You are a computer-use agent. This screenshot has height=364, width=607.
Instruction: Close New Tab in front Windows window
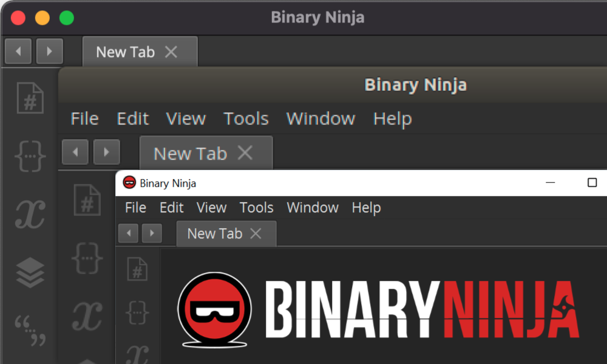tap(256, 234)
